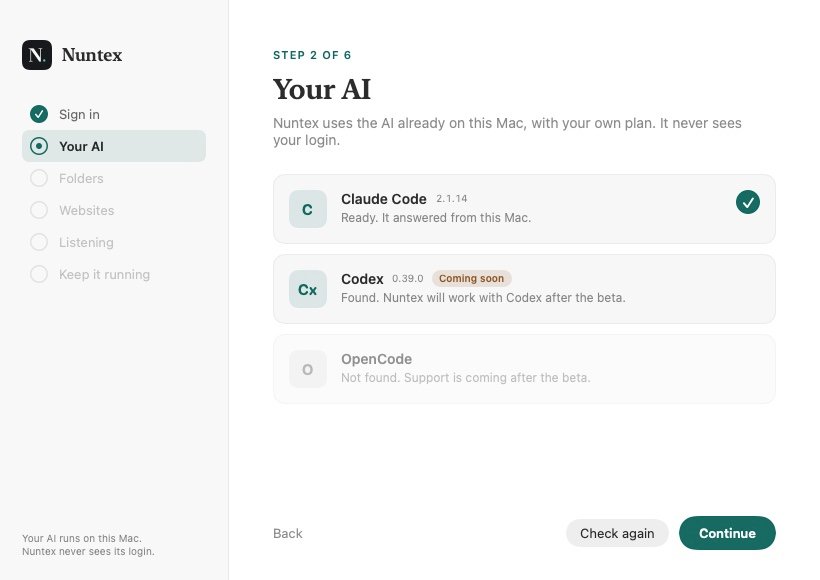
Task: Click the Codex version 0.39.0
Action: coord(408,279)
